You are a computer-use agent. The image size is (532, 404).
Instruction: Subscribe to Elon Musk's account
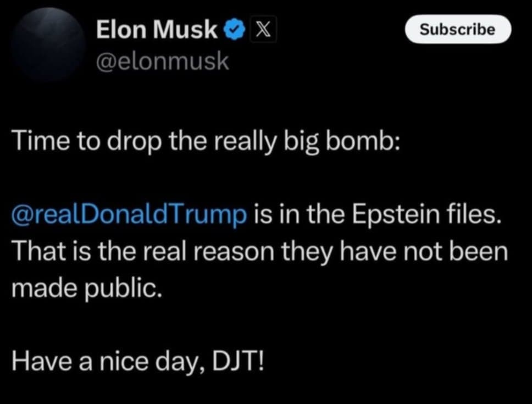[458, 29]
